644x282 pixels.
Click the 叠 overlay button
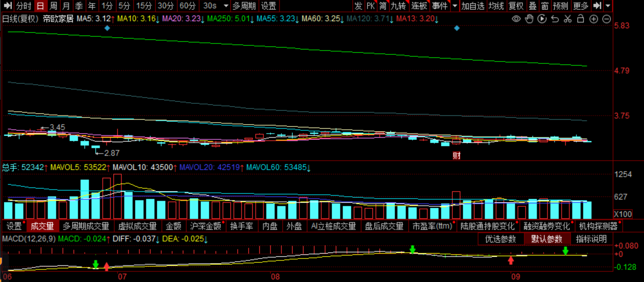click(533, 6)
